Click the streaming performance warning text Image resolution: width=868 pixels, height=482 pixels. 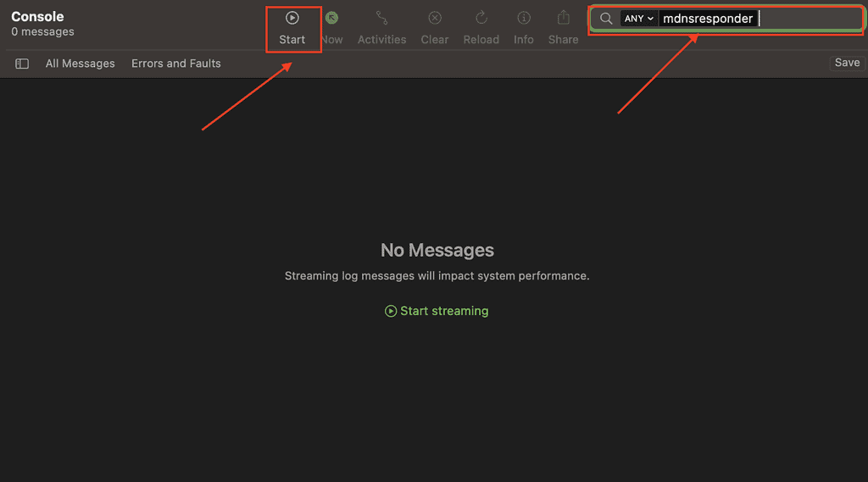point(437,276)
